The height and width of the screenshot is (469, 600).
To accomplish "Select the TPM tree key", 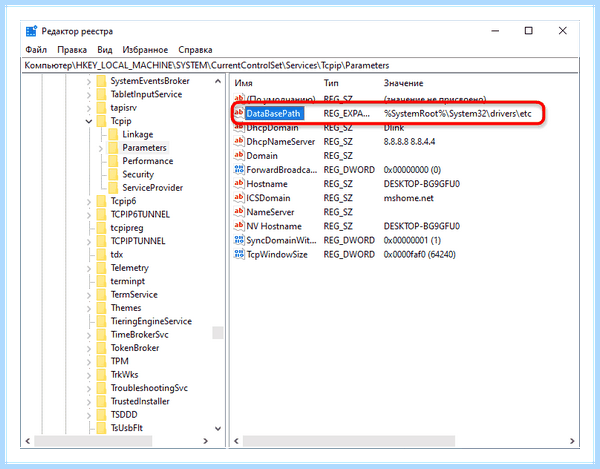I will (119, 362).
